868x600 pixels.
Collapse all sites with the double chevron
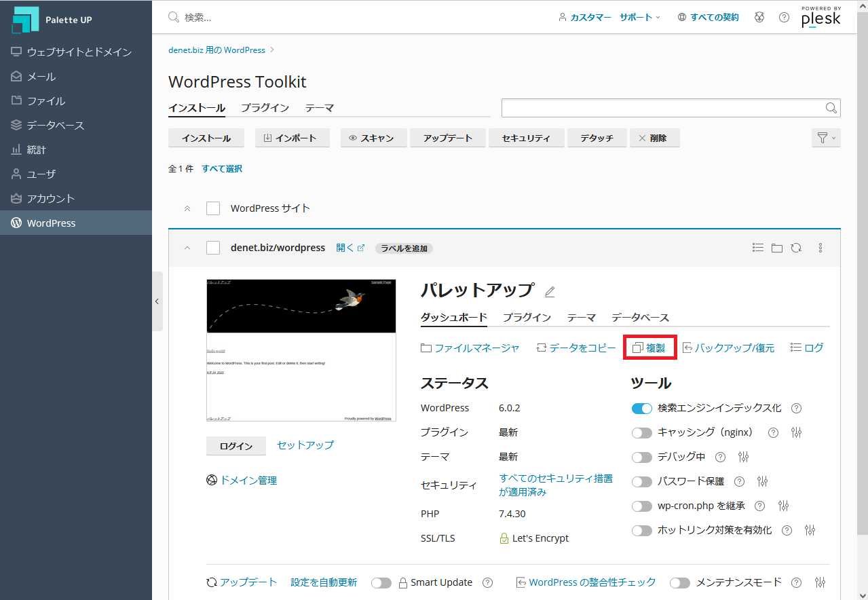coord(187,208)
